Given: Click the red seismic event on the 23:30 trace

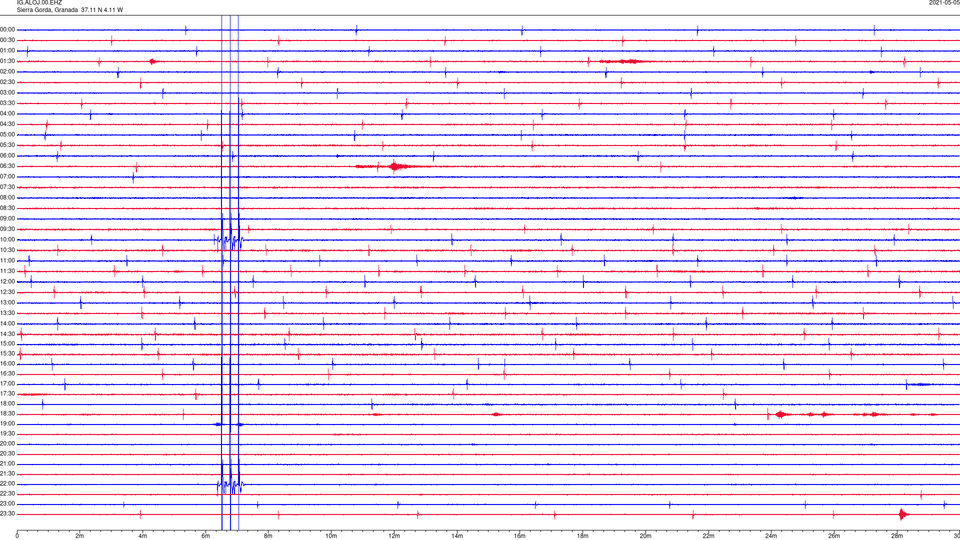Looking at the screenshot, I should click(903, 514).
